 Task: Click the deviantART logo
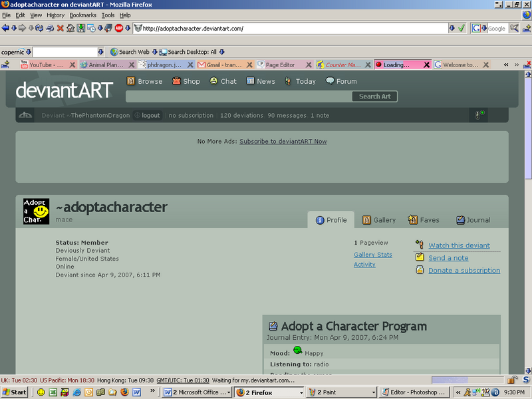pos(65,90)
